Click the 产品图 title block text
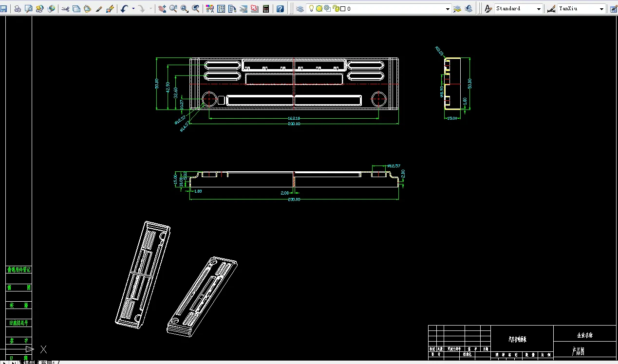The width and height of the screenshot is (618, 364). click(578, 350)
